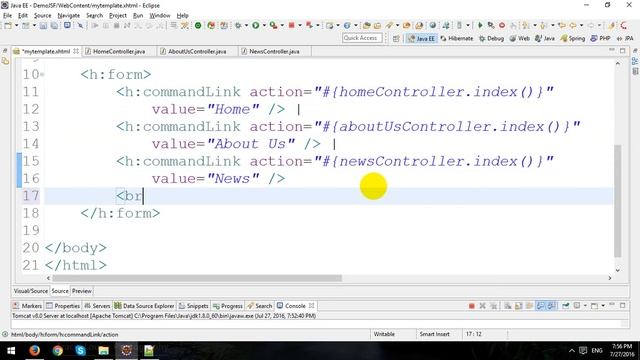640x360 pixels.
Task: Switch to Hibernate perspective
Action: (x=457, y=38)
